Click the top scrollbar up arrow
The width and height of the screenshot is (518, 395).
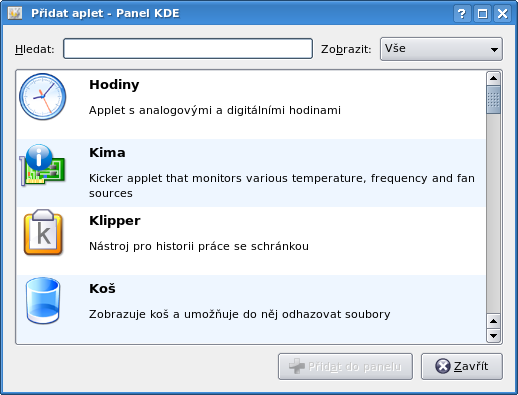click(x=493, y=79)
